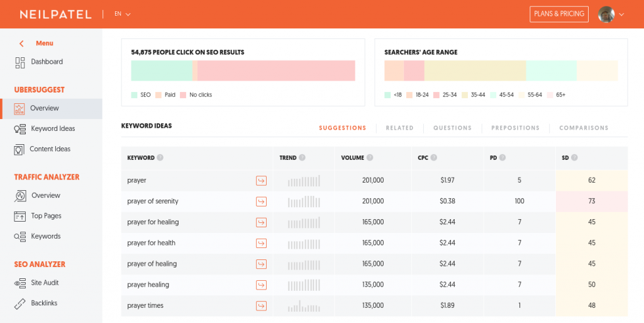Viewport: 644px width, 323px height.
Task: Click the Content Ideas sidebar label
Action: [x=50, y=149]
